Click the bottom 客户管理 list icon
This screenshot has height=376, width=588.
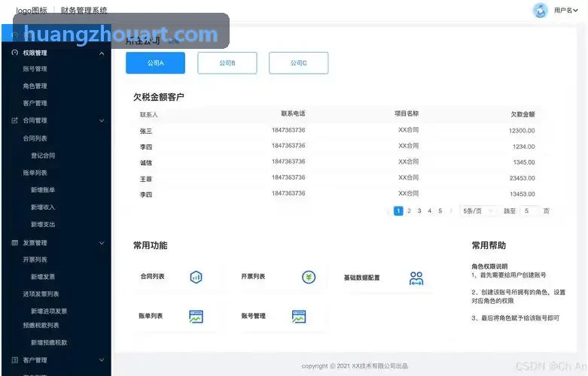tap(14, 360)
